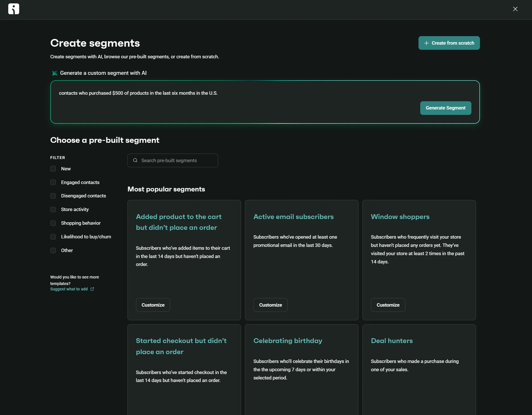Viewport: 532px width, 415px height.
Task: Open the Started checkout but didn't place order title
Action: (x=181, y=346)
